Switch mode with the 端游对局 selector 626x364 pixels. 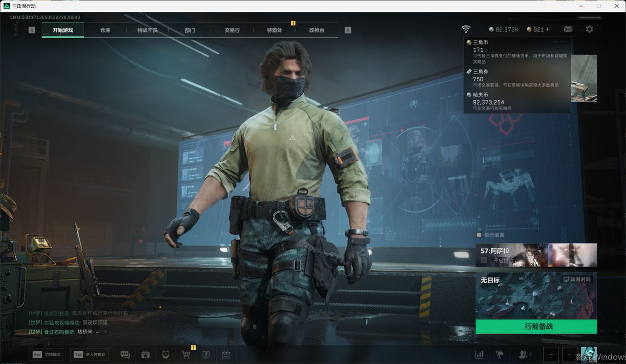577,279
